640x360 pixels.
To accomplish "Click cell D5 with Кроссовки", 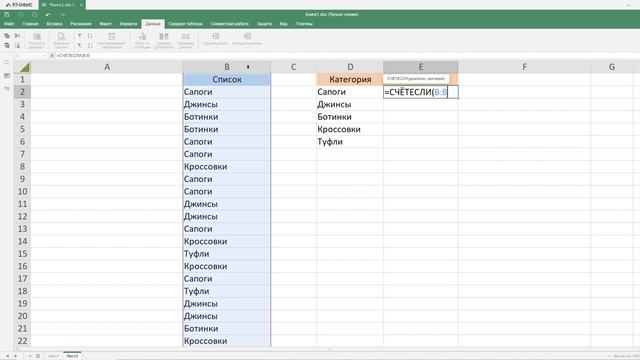I will point(350,129).
